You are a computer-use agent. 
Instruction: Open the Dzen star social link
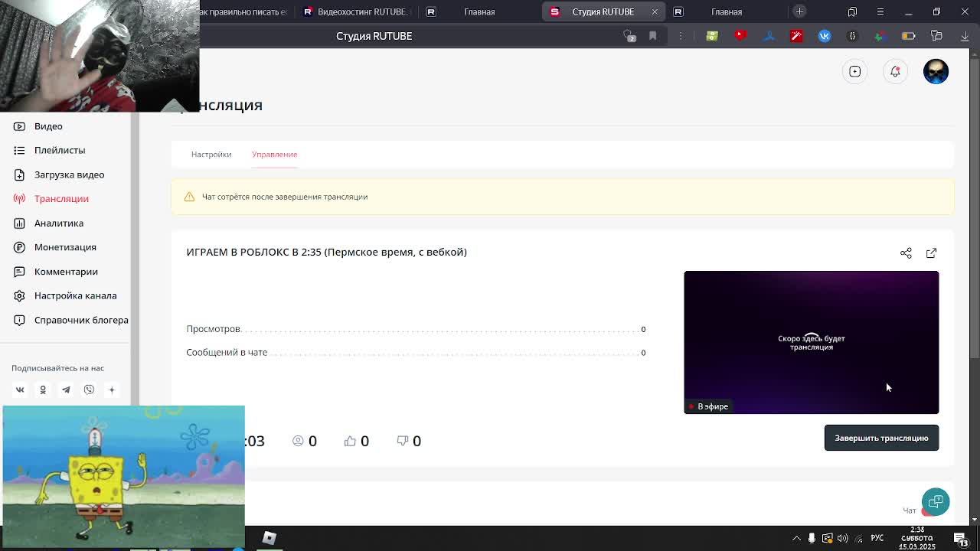[112, 390]
